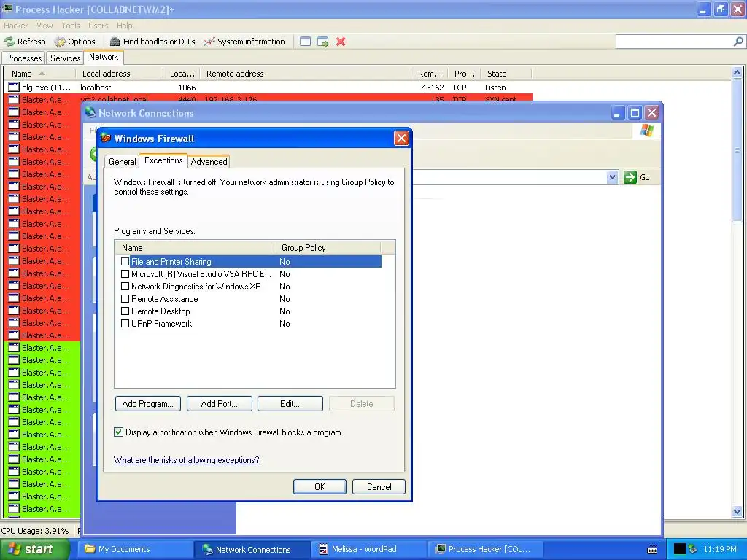Click the scroll-down arrow of Process Hacker list
The image size is (747, 560).
737,512
